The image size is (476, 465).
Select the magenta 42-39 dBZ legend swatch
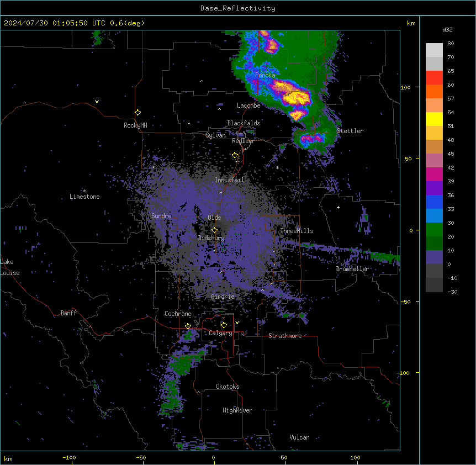434,174
